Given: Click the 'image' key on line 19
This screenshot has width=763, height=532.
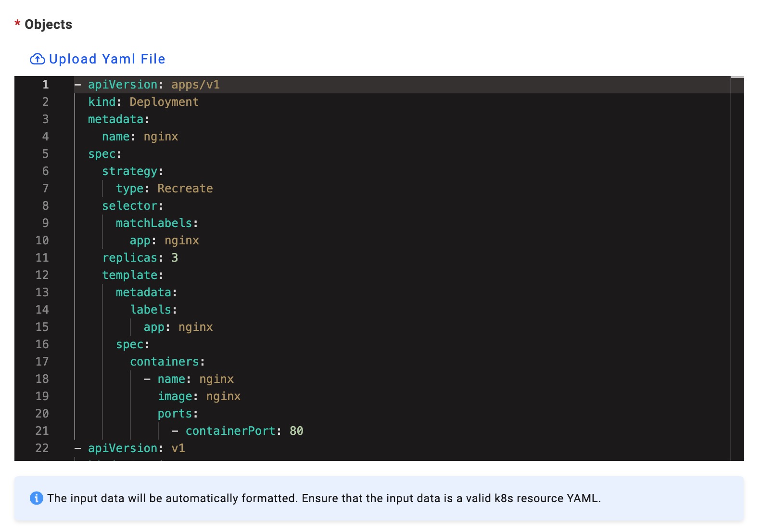Looking at the screenshot, I should 175,396.
